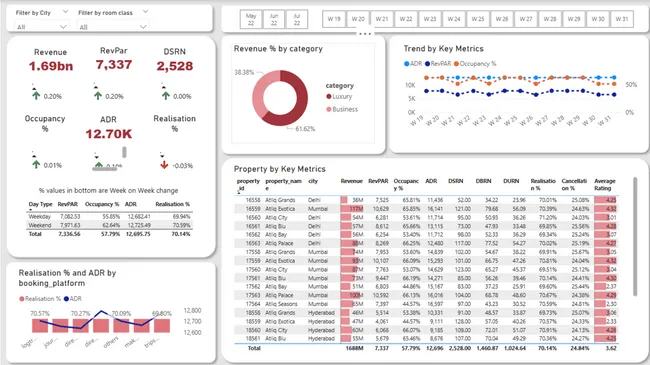Select the Jul 22 month slicer
Screen dimensions: 650x365
[x=297, y=19]
